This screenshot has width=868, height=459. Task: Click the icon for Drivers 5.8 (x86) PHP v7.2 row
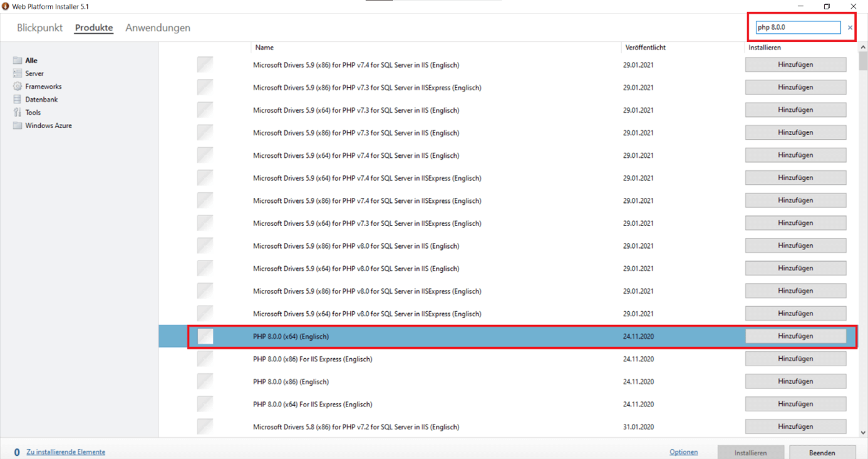click(205, 426)
